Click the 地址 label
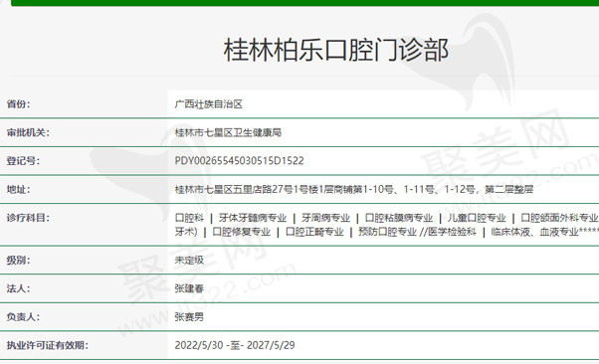This screenshot has width=599, height=364. click(x=18, y=189)
